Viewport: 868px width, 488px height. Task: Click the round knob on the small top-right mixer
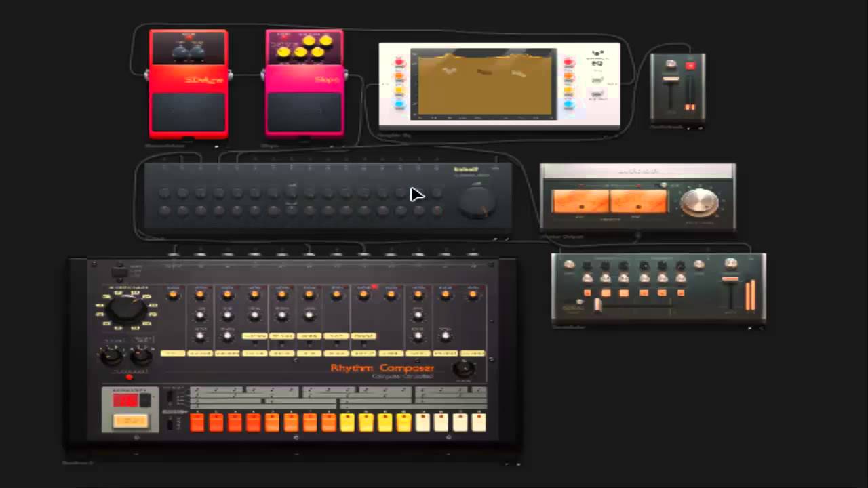click(671, 64)
